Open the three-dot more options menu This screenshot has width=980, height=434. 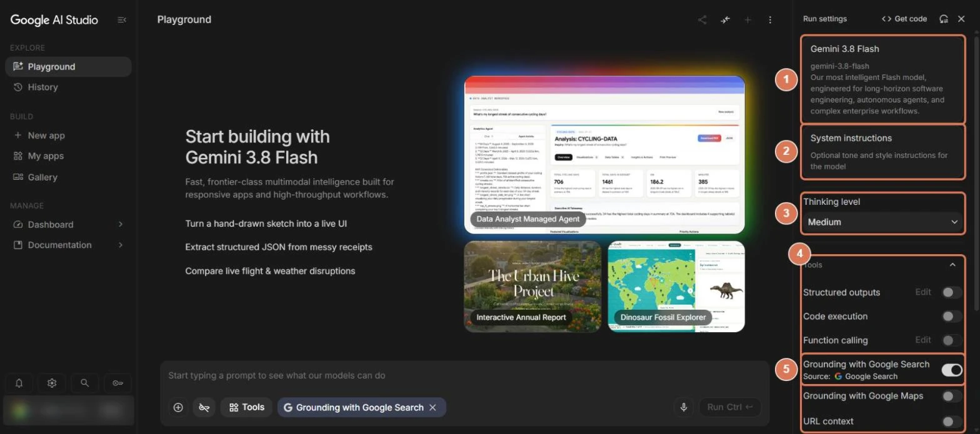770,20
